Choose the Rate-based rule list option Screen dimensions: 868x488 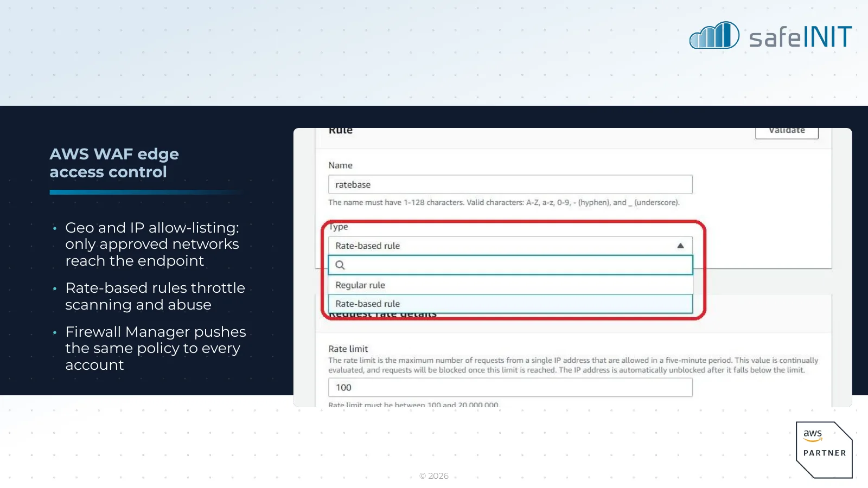click(x=510, y=304)
